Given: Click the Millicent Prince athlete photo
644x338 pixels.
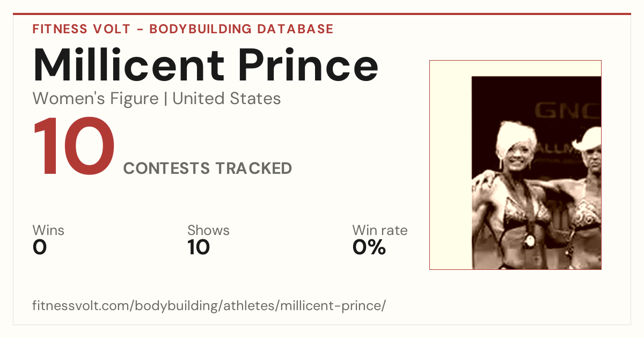Looking at the screenshot, I should pos(515,165).
